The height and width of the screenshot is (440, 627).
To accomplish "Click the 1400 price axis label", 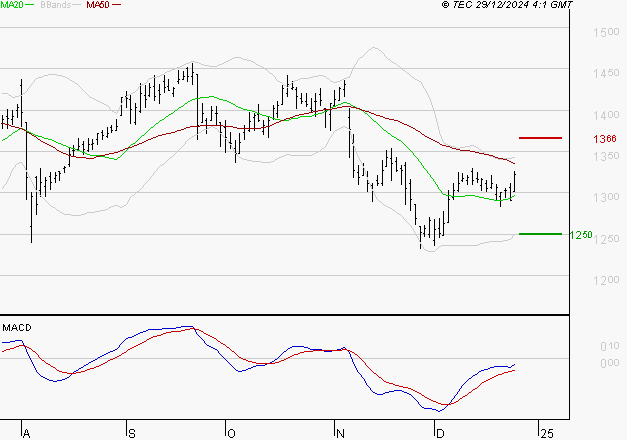I will point(606,115).
